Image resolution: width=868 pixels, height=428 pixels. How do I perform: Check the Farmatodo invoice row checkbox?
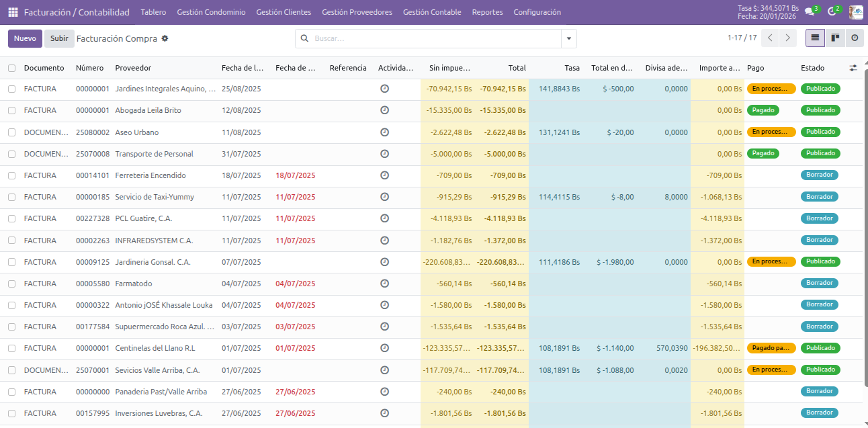point(11,284)
